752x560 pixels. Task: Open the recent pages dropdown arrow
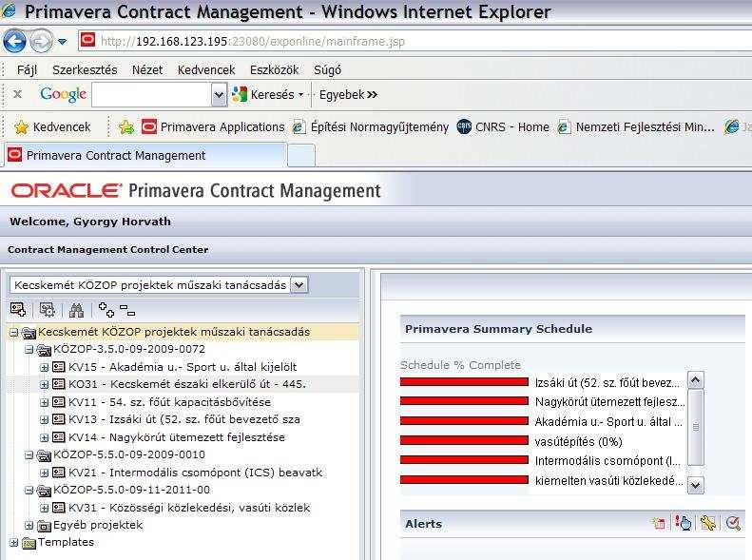[x=63, y=42]
